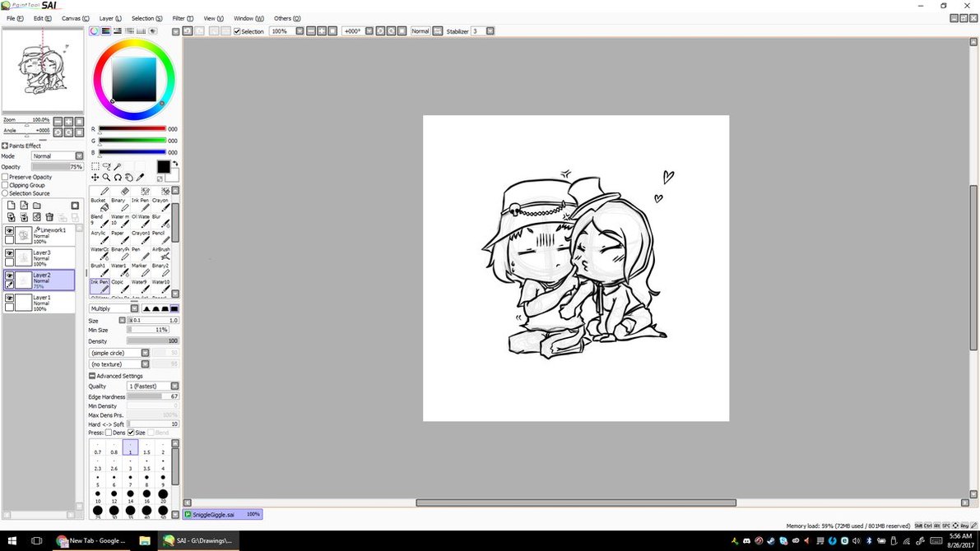
Task: Open Discord from the system tray
Action: [x=746, y=541]
